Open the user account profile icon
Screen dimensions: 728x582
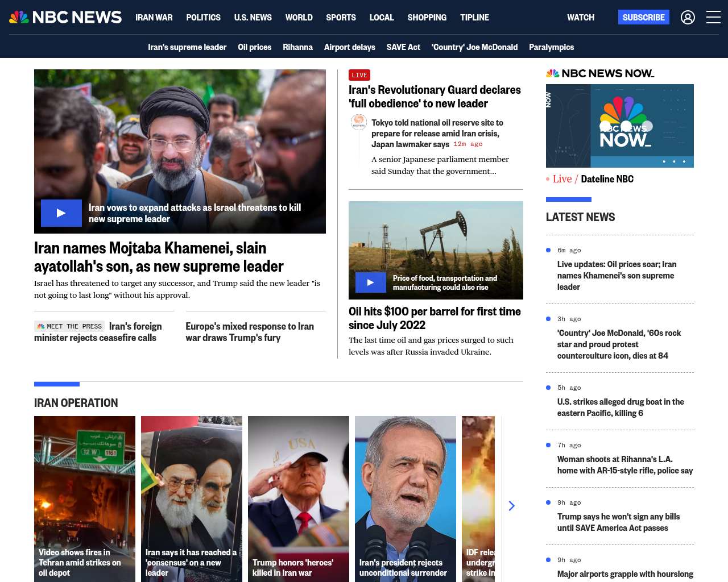(688, 18)
